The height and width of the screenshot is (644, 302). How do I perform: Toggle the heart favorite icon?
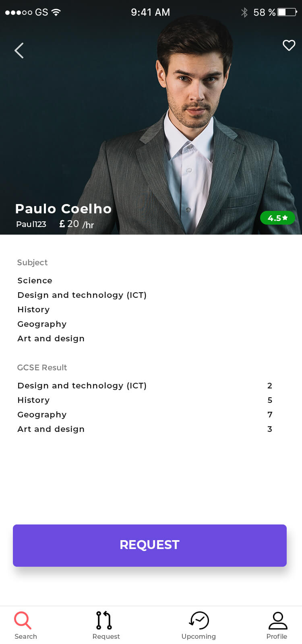289,45
